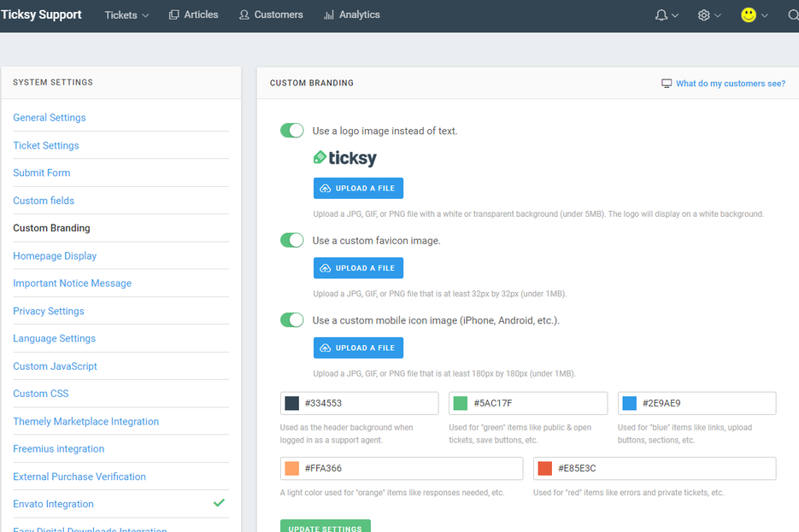
Task: Open the settings gear icon
Action: (x=703, y=15)
